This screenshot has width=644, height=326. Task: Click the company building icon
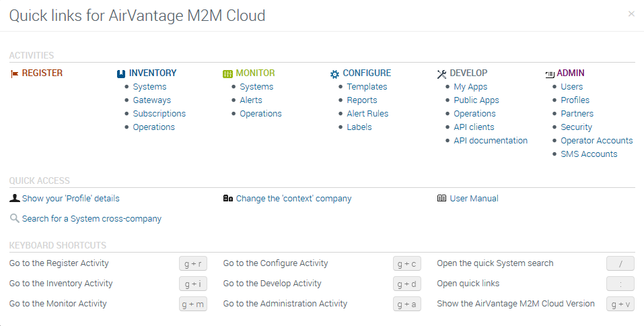click(x=228, y=198)
